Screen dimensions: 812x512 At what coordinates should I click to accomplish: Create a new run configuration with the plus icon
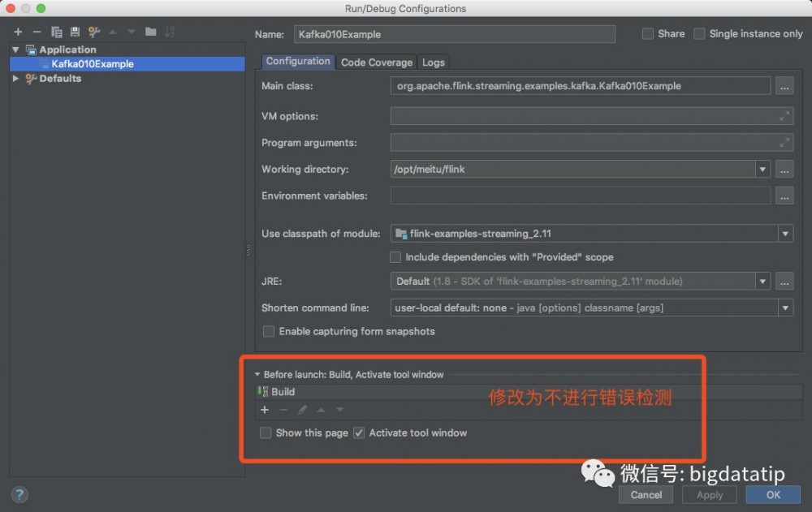point(18,32)
